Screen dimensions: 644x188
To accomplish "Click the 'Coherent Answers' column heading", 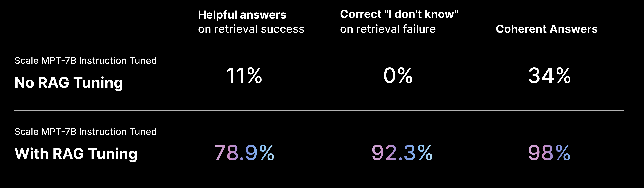I will click(x=547, y=29).
